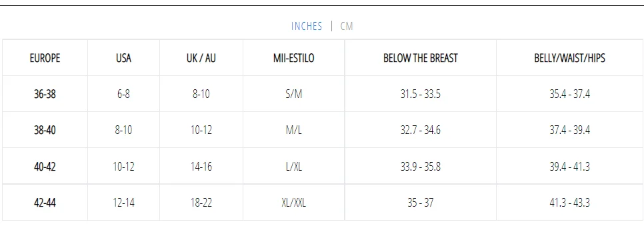Click USA size 6-8 cell
Screen dimensions: 644x244
[x=123, y=94]
